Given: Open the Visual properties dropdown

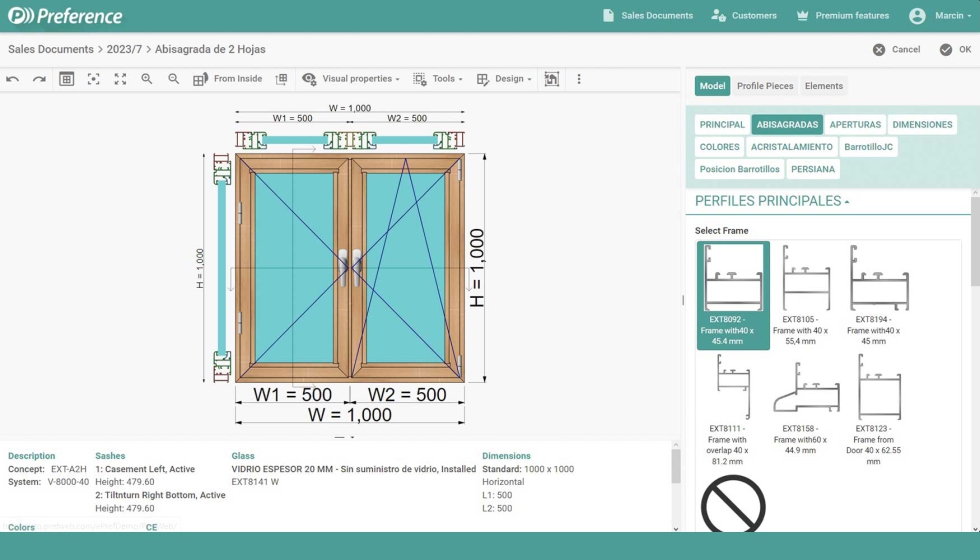Looking at the screenshot, I should tap(350, 79).
